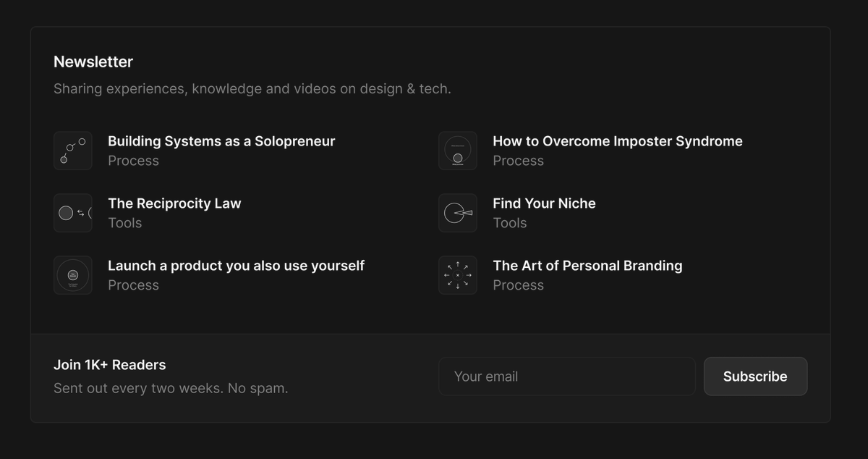Open 'How to Overcome Imposter Syndrome' article
Image resolution: width=868 pixels, height=459 pixels.
618,141
